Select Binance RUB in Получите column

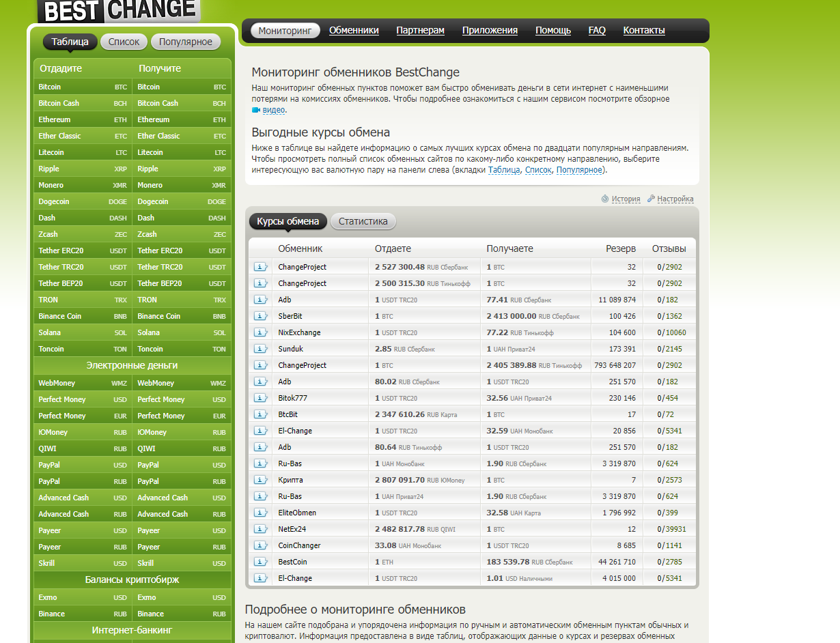182,614
